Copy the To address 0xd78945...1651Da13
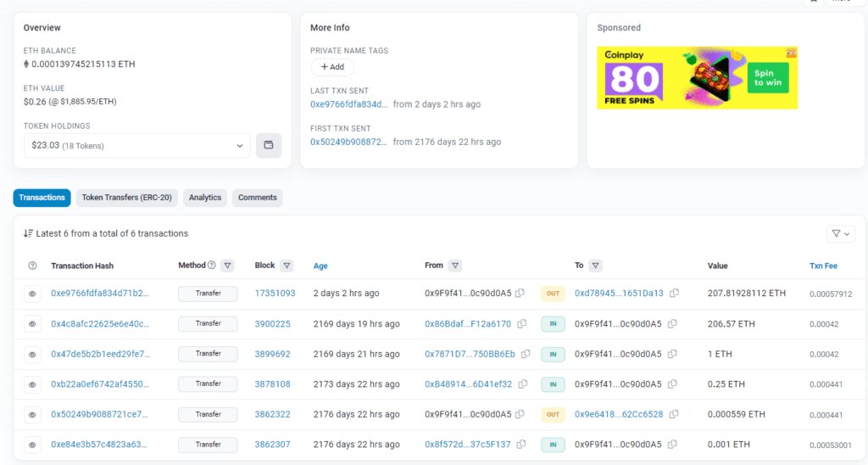Screen dimensions: 868x465 674,294
